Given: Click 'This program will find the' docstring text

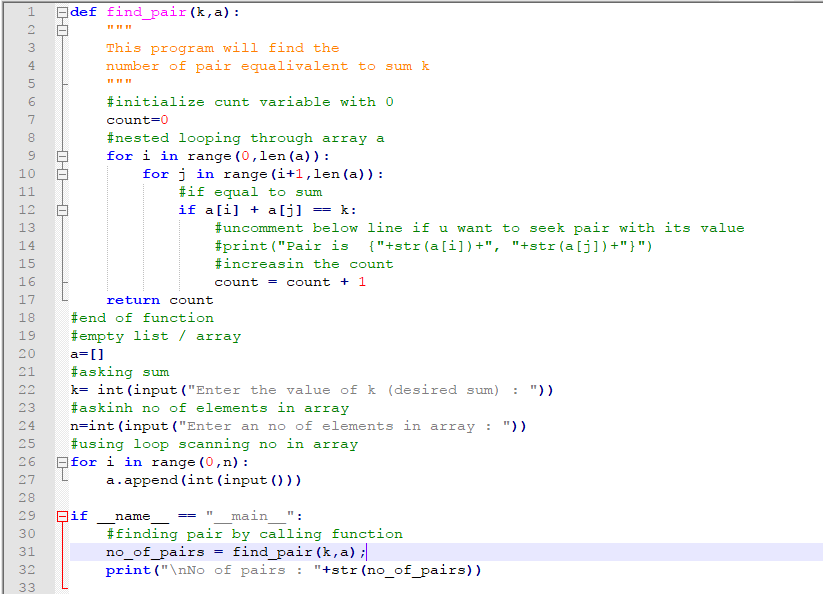Looking at the screenshot, I should tap(223, 48).
